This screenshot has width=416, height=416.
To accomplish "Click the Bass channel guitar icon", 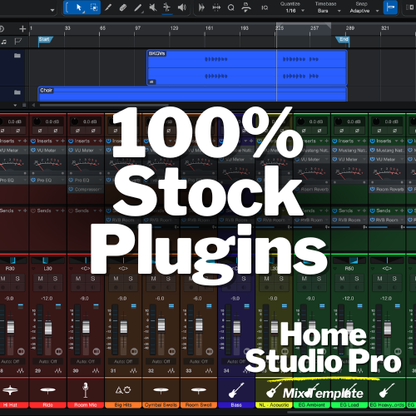I will point(236,390).
